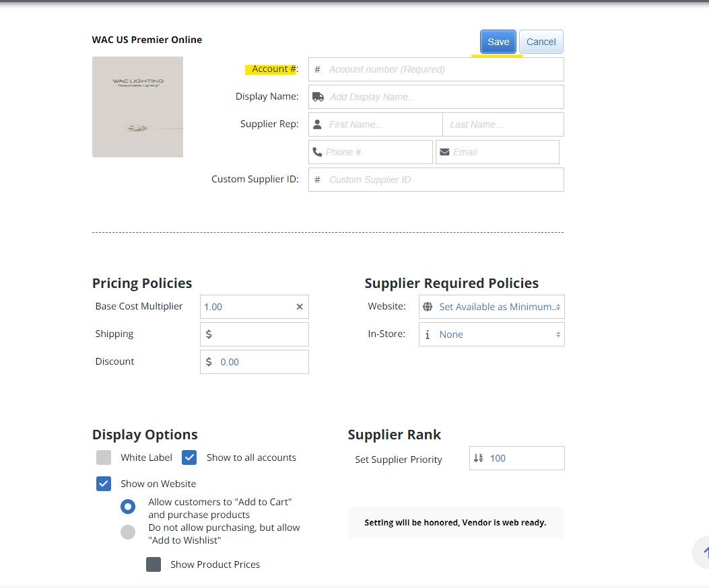Select Do not allow purchasing radio option
This screenshot has width=709, height=588.
click(x=128, y=532)
